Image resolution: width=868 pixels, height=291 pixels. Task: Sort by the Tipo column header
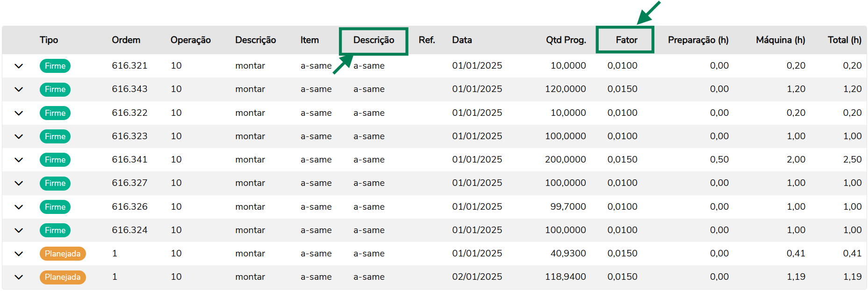(x=49, y=40)
